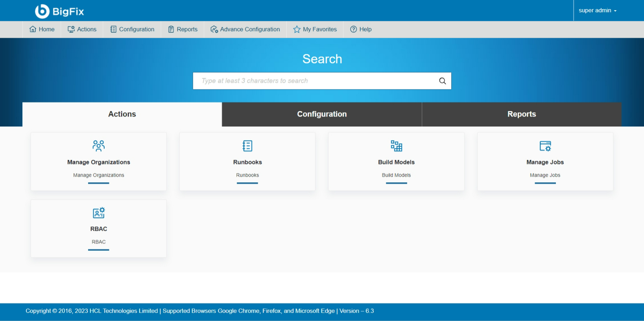Viewport: 644px width, 321px height.
Task: Open the Actions menu in navbar
Action: [82, 29]
